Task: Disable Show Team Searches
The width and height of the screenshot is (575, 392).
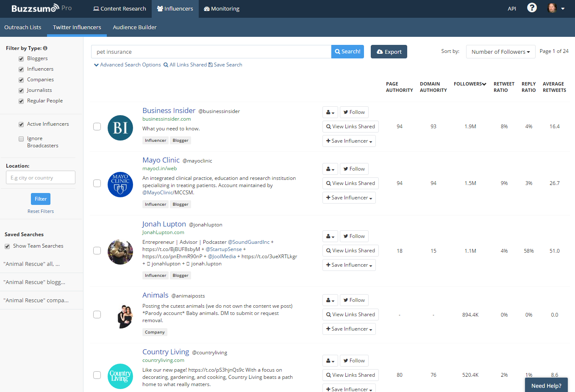Action: click(7, 246)
